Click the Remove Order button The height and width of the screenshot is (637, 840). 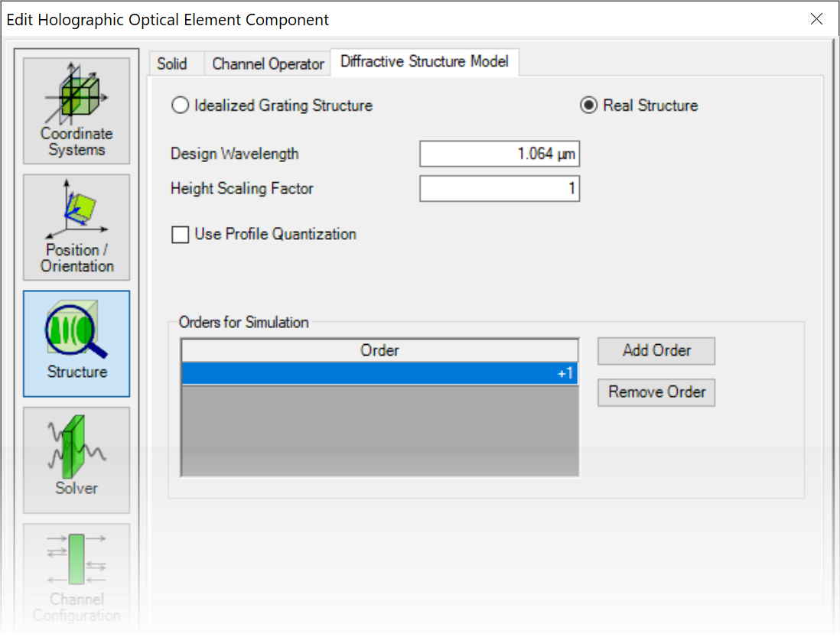656,392
